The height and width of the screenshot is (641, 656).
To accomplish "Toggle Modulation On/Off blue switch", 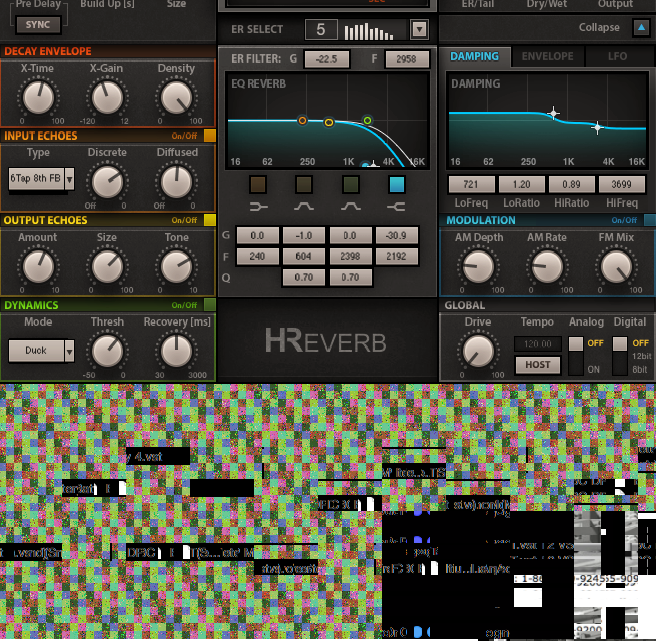I will [x=650, y=220].
